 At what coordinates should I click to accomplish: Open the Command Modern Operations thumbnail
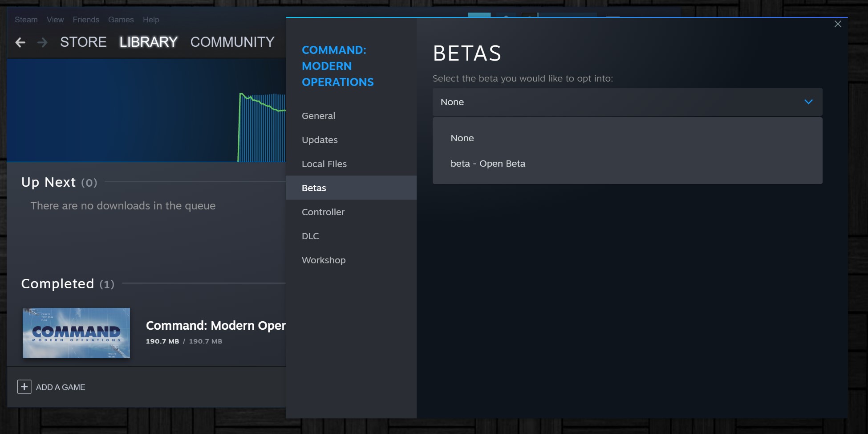click(76, 333)
